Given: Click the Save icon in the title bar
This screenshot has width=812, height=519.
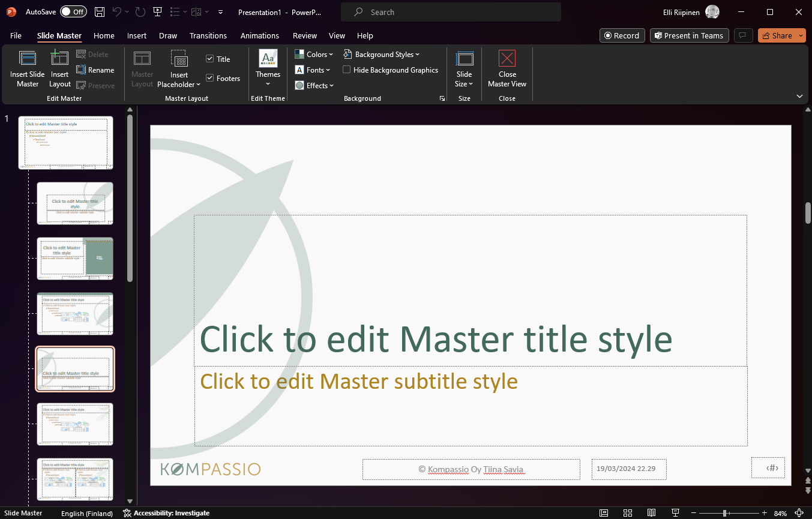Looking at the screenshot, I should pos(100,12).
